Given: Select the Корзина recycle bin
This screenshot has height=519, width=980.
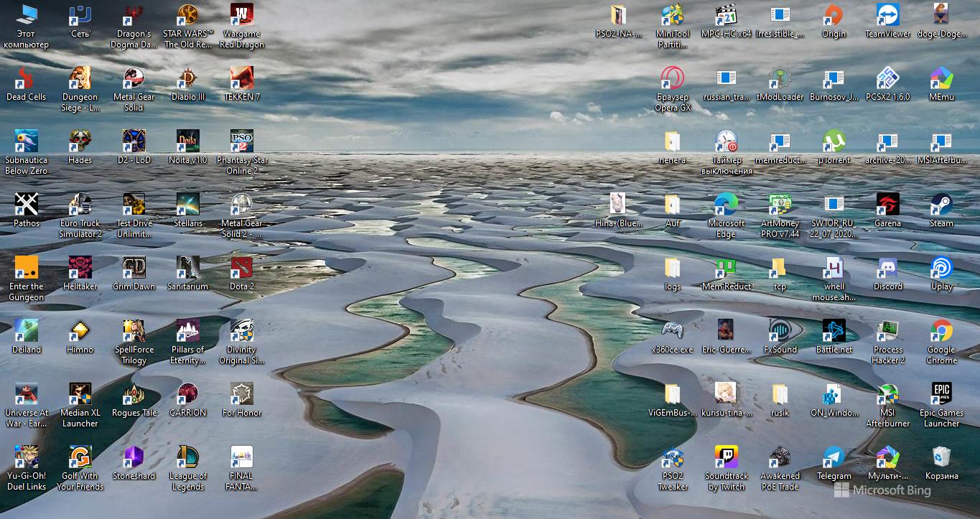Looking at the screenshot, I should [942, 463].
